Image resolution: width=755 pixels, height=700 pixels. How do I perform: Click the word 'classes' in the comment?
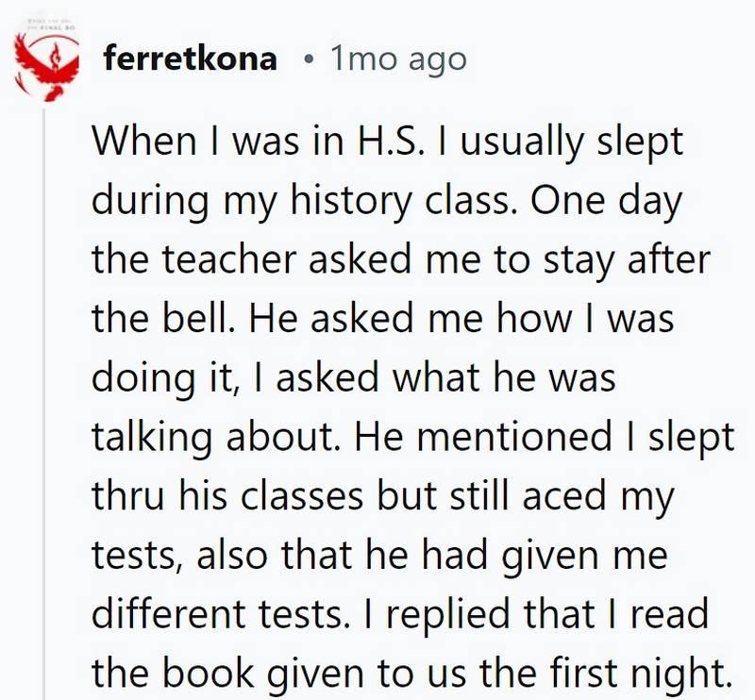point(301,496)
